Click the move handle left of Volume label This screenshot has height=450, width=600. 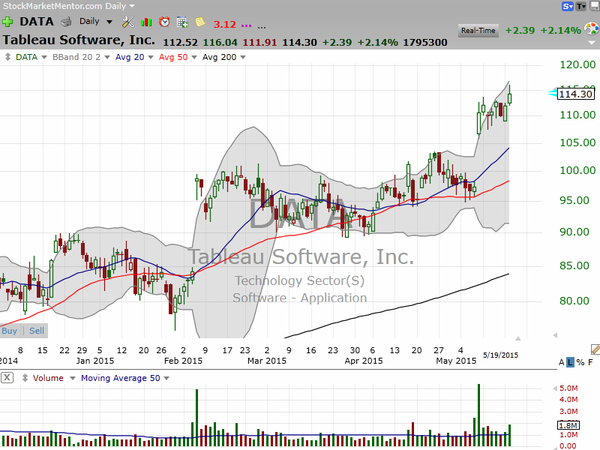click(x=25, y=378)
